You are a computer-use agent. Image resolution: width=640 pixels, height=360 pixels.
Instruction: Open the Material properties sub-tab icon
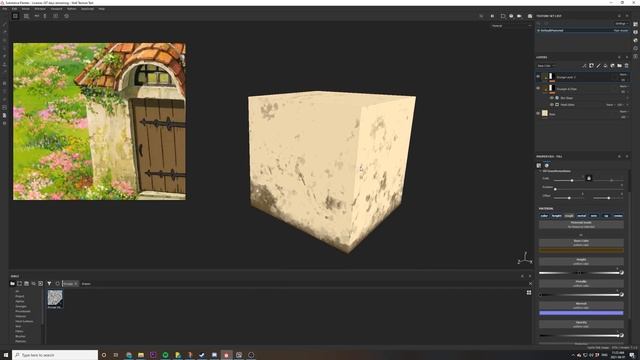[547, 165]
